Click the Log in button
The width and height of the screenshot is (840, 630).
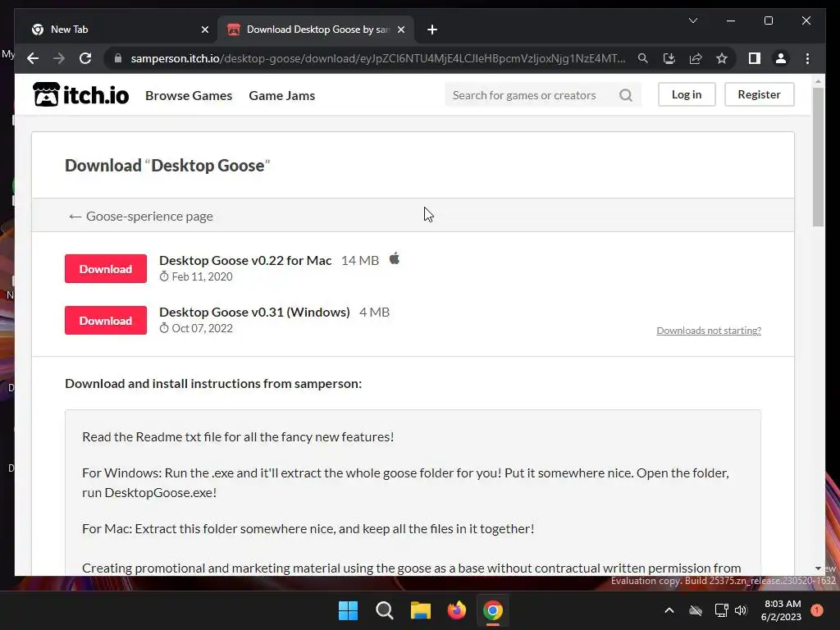(x=687, y=94)
